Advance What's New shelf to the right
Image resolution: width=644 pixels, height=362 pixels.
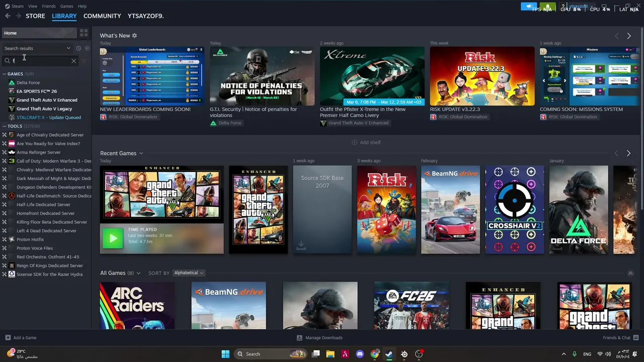[628, 36]
